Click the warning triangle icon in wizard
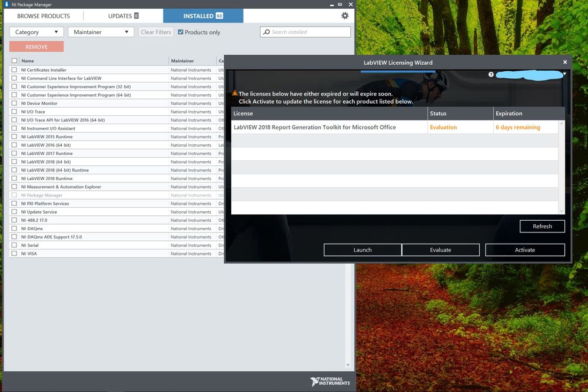 235,92
